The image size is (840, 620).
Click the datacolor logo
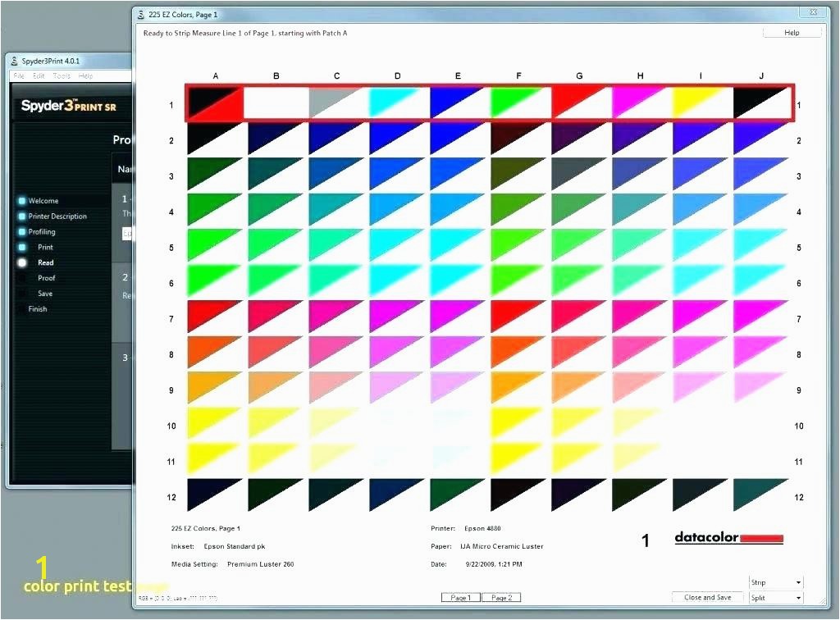(728, 537)
